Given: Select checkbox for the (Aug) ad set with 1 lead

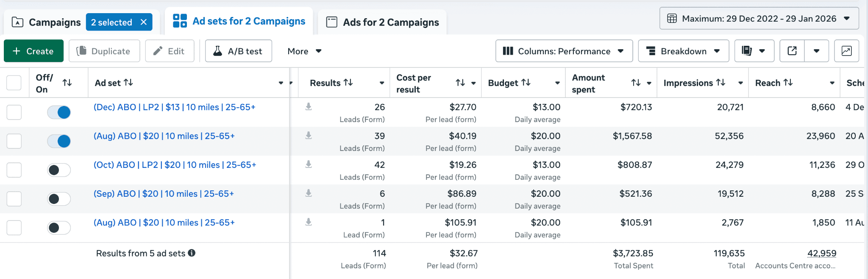Looking at the screenshot, I should pyautogui.click(x=14, y=228).
